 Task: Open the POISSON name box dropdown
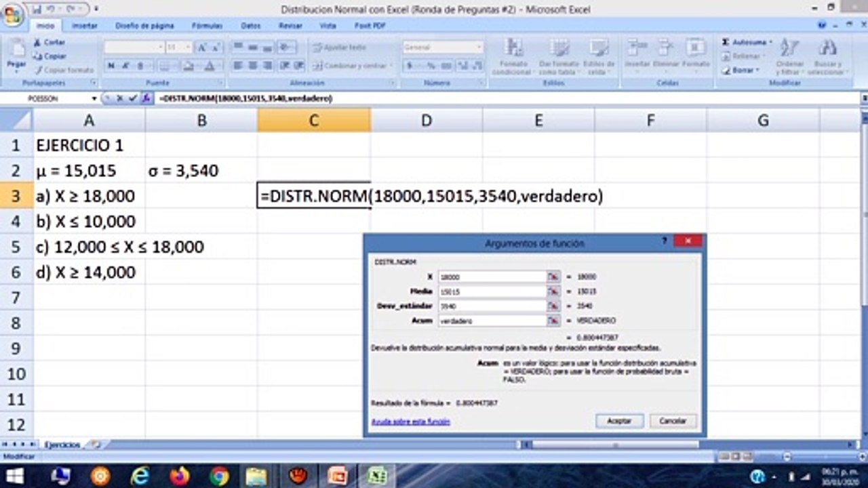pos(94,98)
